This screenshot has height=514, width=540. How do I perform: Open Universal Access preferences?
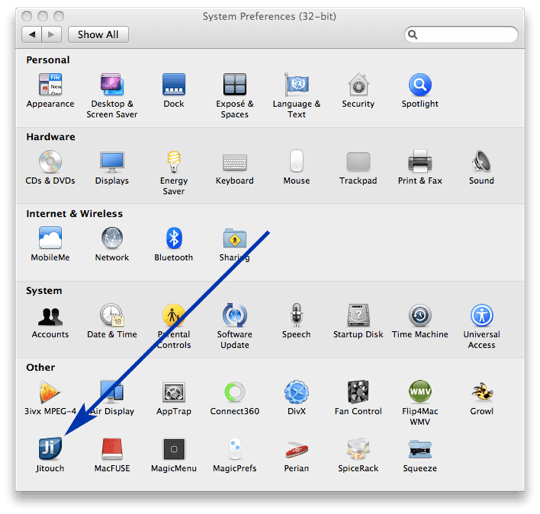481,326
